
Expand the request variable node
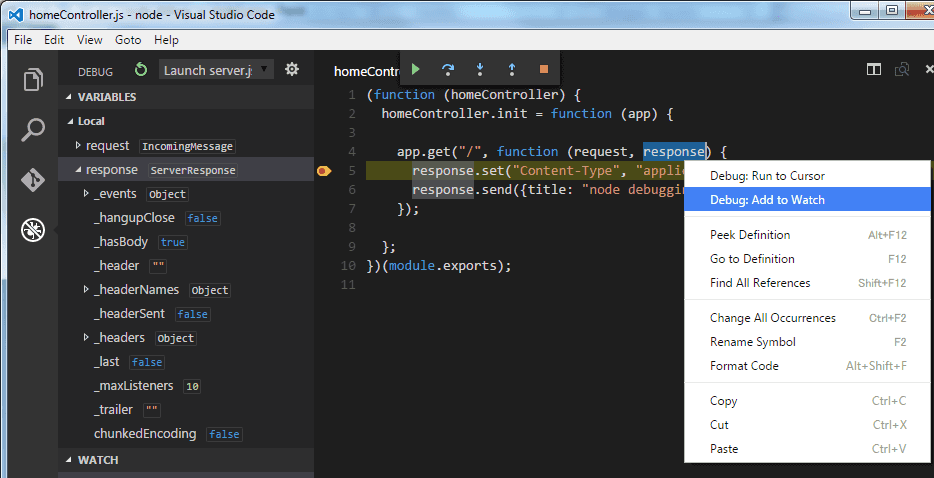tap(79, 145)
